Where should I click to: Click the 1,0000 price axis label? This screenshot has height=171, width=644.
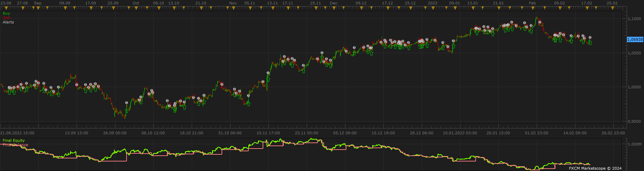[x=635, y=87]
